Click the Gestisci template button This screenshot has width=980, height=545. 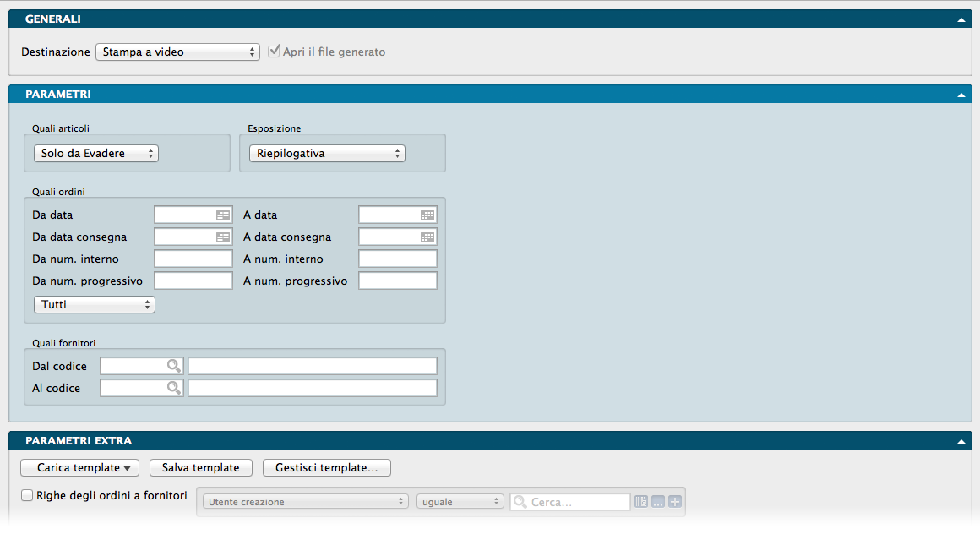(x=327, y=468)
